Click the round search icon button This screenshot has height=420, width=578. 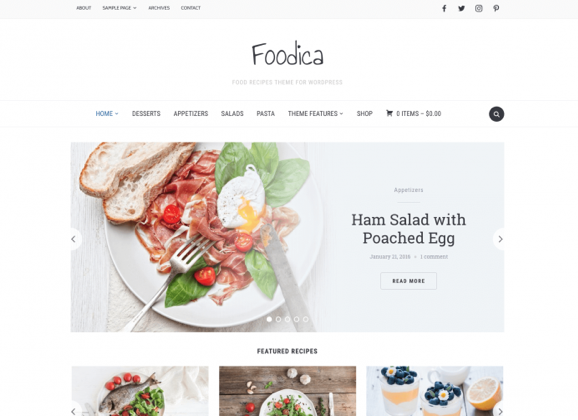click(496, 114)
